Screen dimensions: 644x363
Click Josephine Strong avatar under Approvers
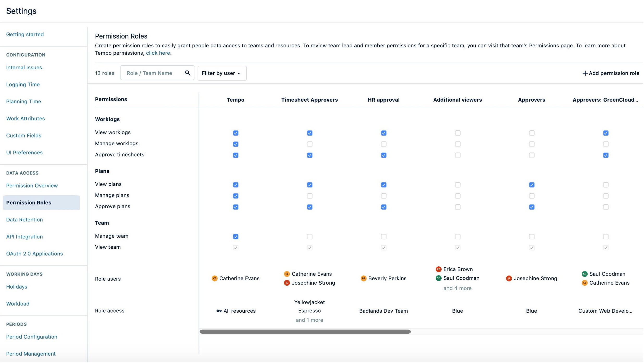click(509, 278)
